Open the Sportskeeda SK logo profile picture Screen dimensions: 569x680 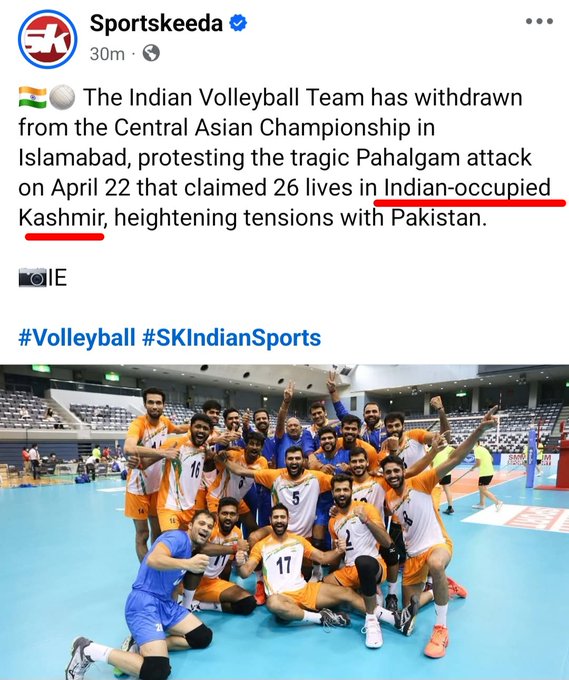(x=48, y=39)
